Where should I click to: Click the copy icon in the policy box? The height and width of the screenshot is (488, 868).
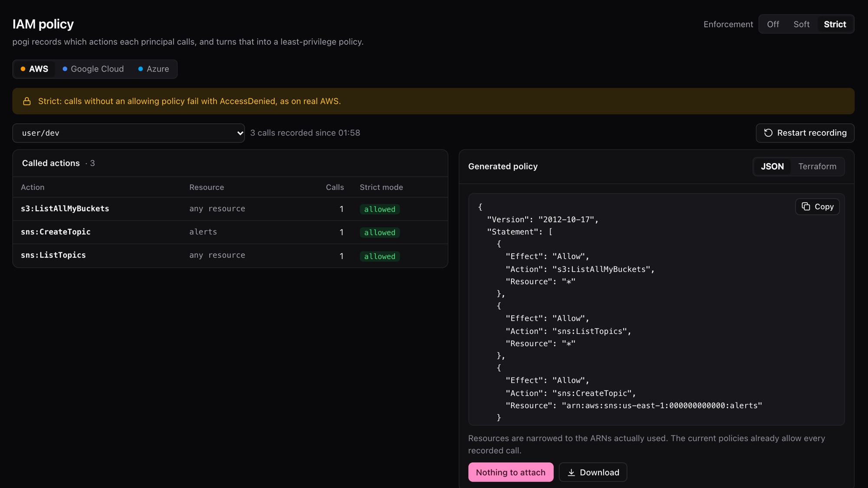806,207
